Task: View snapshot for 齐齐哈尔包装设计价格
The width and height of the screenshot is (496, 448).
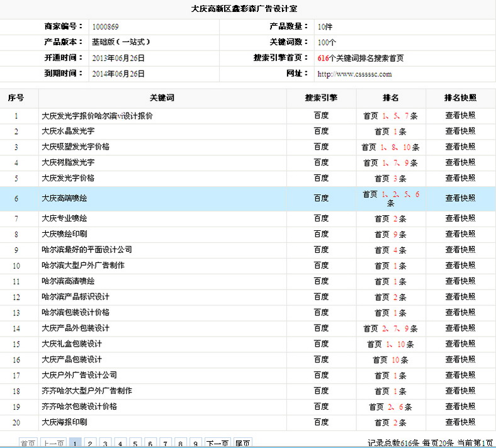Action: (x=460, y=406)
